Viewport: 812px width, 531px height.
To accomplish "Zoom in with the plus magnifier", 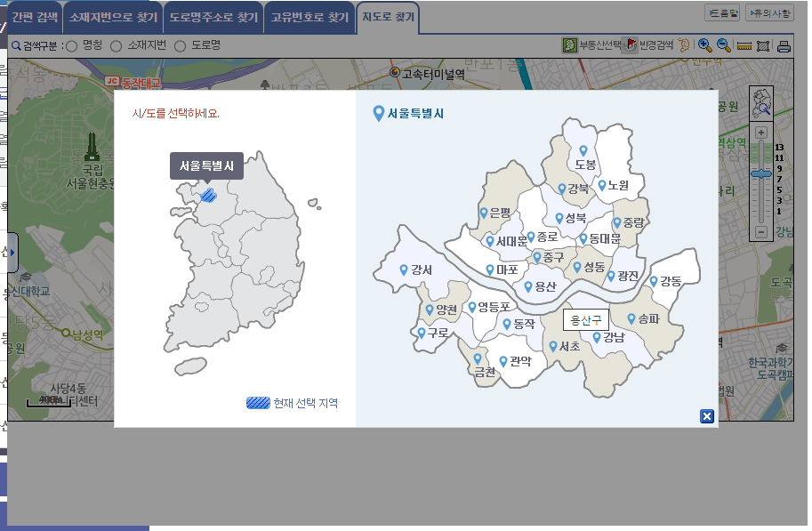I will [x=704, y=45].
